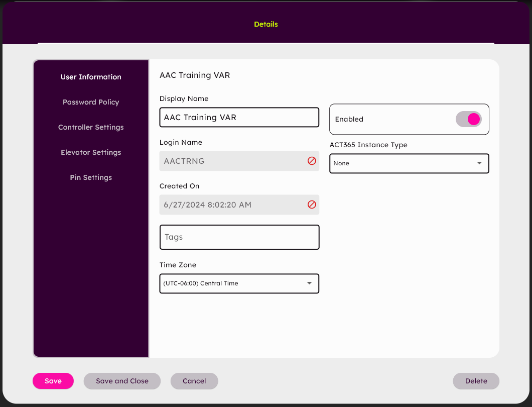Click the restriction icon beside Created On
The height and width of the screenshot is (407, 532).
click(312, 205)
